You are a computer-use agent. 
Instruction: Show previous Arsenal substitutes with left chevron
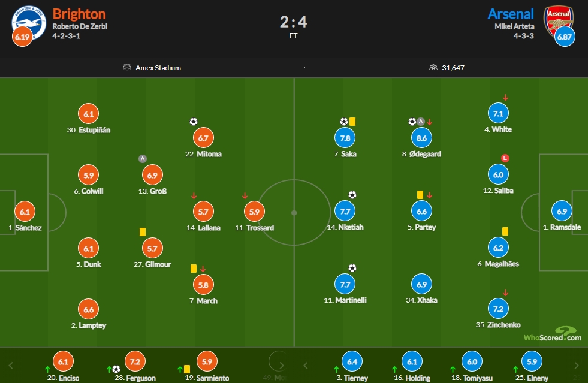306,366
